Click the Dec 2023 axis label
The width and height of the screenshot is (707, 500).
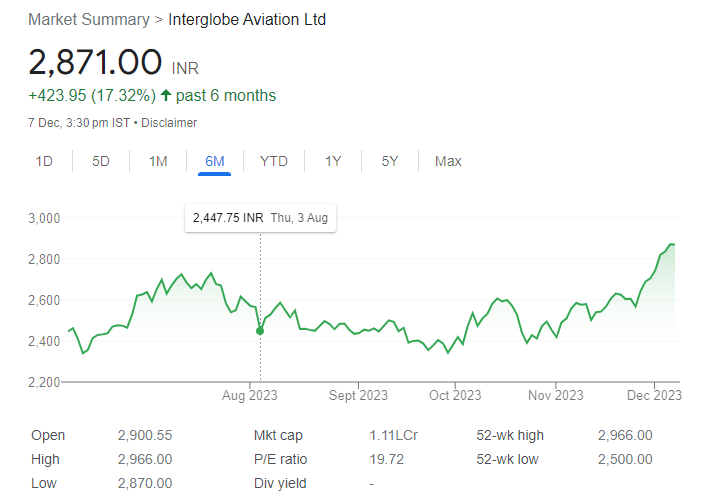pyautogui.click(x=654, y=395)
